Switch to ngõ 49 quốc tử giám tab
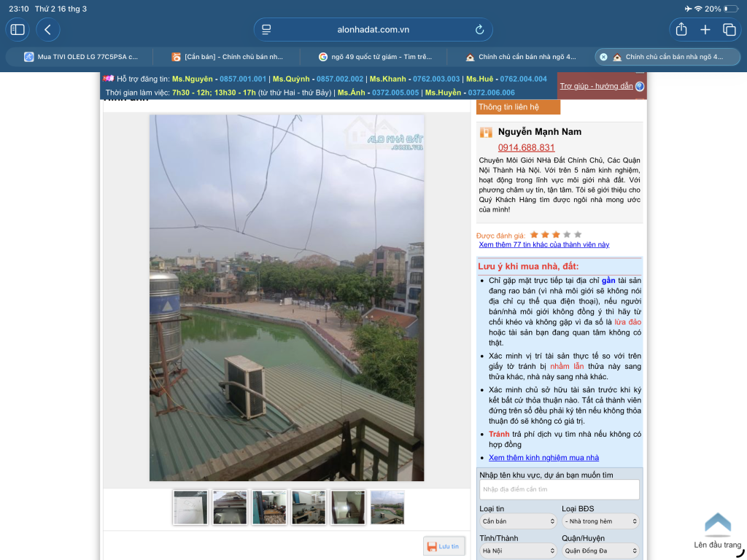Screen dimensions: 747x560 pos(374,57)
